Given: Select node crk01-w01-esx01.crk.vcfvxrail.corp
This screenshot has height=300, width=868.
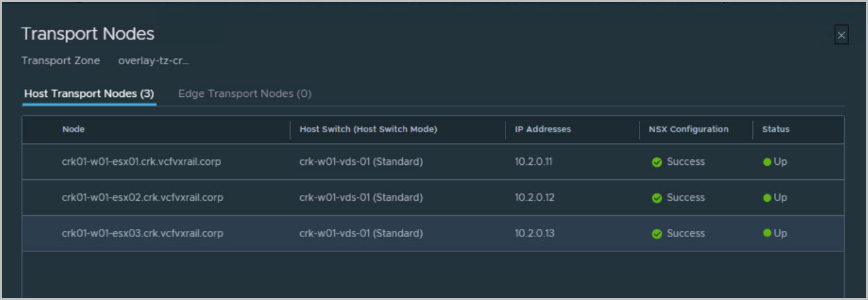Looking at the screenshot, I should click(x=142, y=162).
